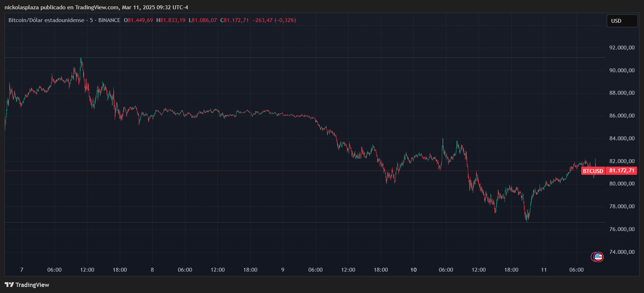Image resolution: width=644 pixels, height=293 pixels.
Task: Click the Bitcoin/Dólar estadounidense symbol title
Action: click(46, 20)
